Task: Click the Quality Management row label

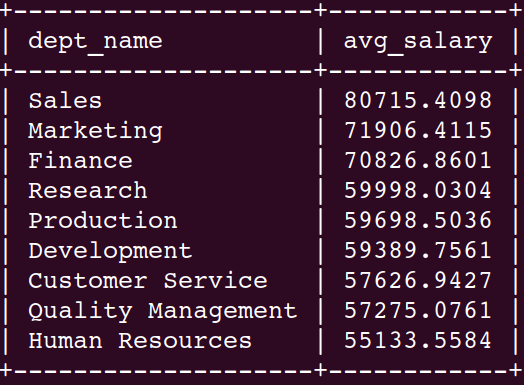Action: point(163,311)
